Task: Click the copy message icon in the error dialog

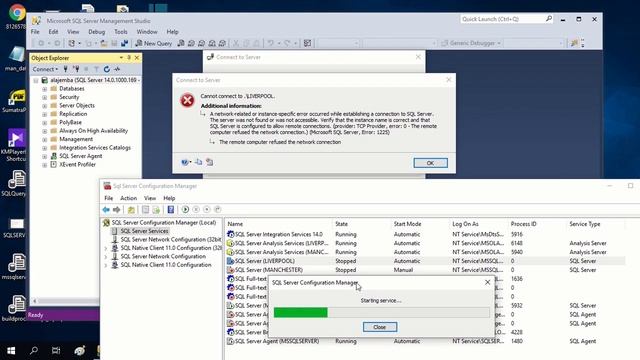Action: point(198,162)
